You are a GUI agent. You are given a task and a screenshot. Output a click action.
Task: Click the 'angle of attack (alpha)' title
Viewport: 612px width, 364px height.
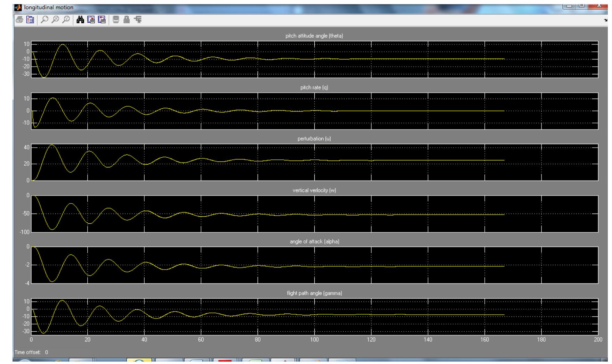pyautogui.click(x=314, y=242)
